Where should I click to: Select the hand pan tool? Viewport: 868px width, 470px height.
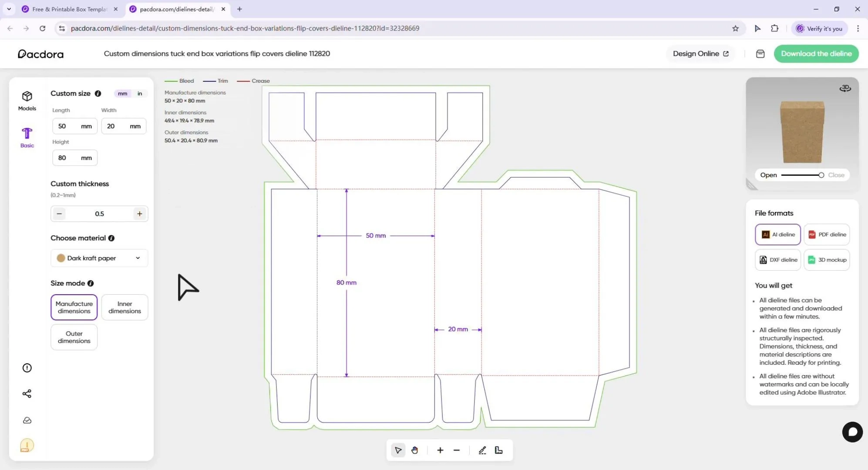(x=414, y=450)
